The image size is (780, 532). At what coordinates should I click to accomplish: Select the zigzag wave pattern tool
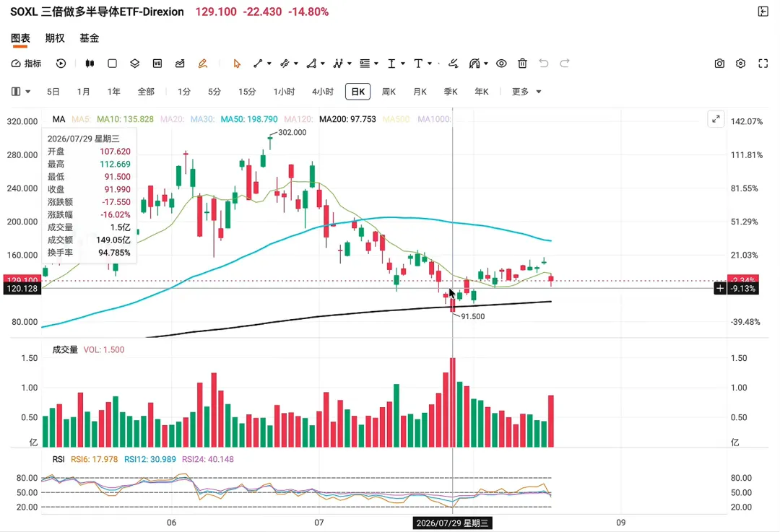(x=338, y=63)
